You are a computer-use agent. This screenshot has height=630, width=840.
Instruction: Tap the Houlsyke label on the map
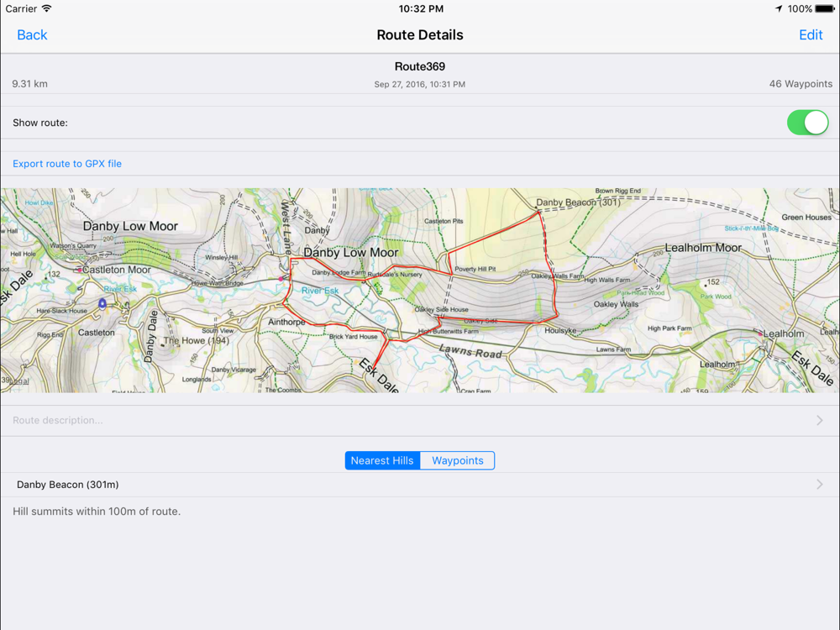(x=560, y=330)
